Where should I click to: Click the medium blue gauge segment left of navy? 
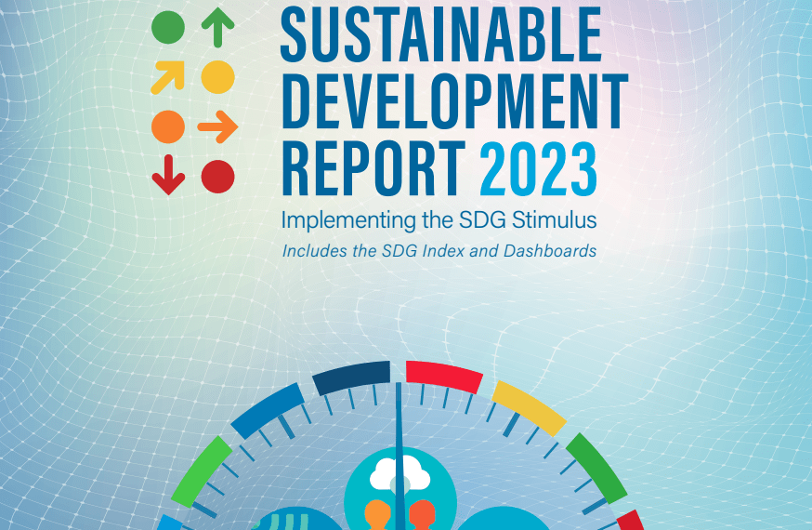(x=268, y=410)
